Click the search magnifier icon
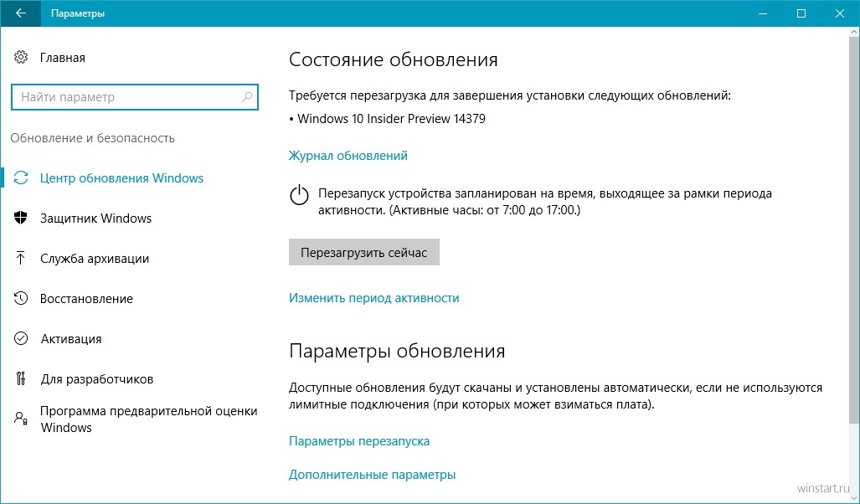860x504 pixels. tap(247, 97)
